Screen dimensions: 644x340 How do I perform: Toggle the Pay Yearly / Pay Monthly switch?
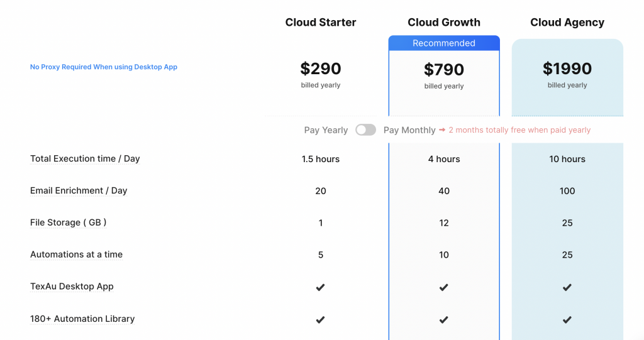(365, 129)
